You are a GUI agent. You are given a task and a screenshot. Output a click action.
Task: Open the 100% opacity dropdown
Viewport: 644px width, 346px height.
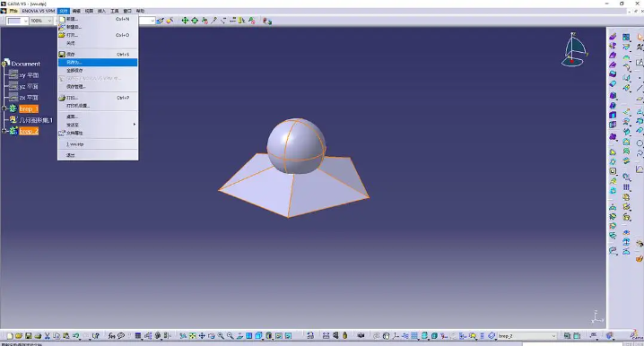[49, 21]
